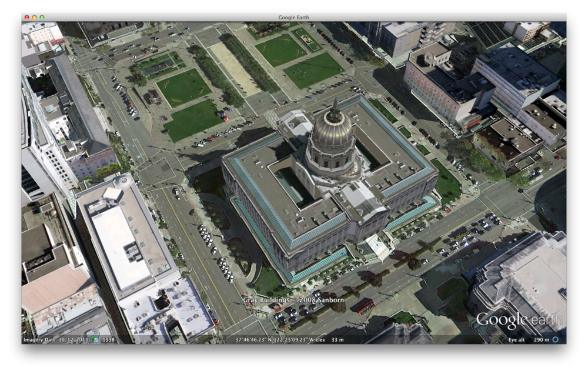Click the Google Earth window title
The image size is (588, 374).
coord(293,18)
